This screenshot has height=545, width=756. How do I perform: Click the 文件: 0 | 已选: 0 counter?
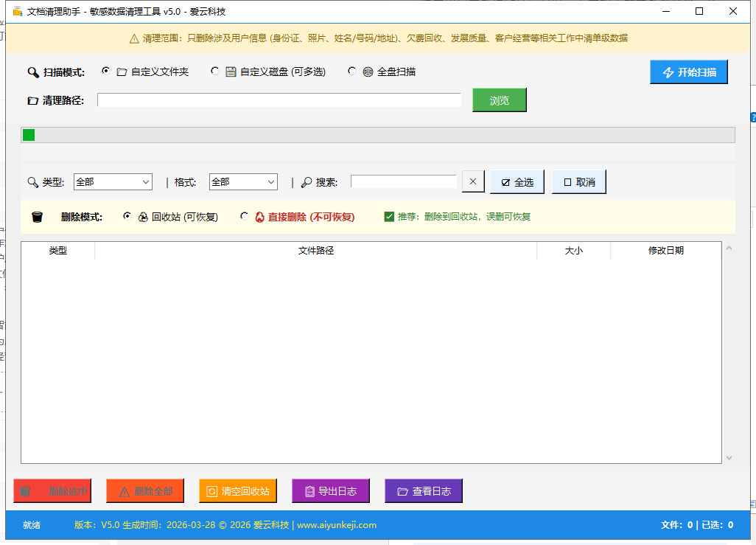[697, 525]
